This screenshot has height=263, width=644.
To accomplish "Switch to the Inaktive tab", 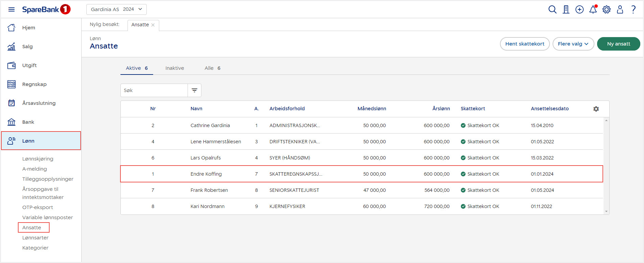I will pos(175,68).
